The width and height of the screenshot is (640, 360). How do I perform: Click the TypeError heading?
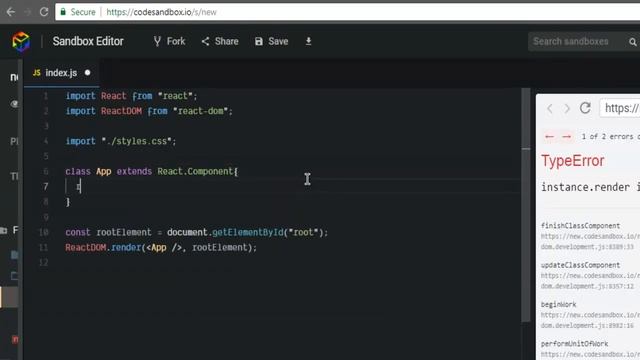tap(572, 161)
